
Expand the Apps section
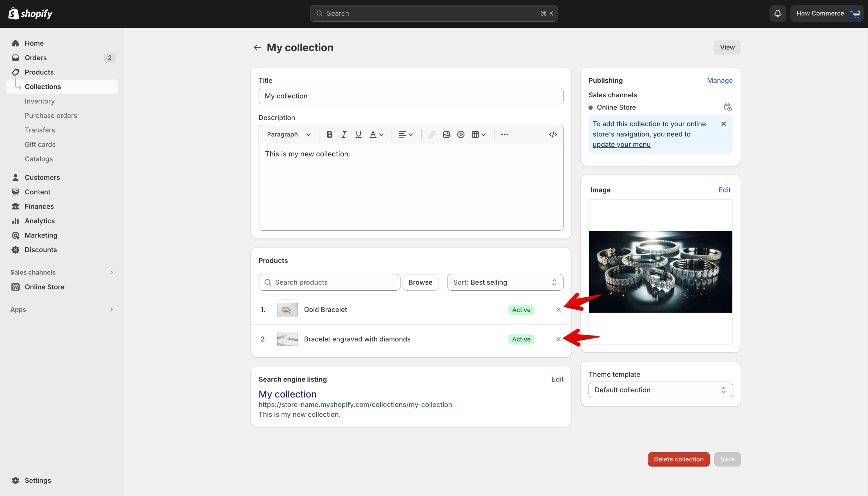(x=62, y=310)
